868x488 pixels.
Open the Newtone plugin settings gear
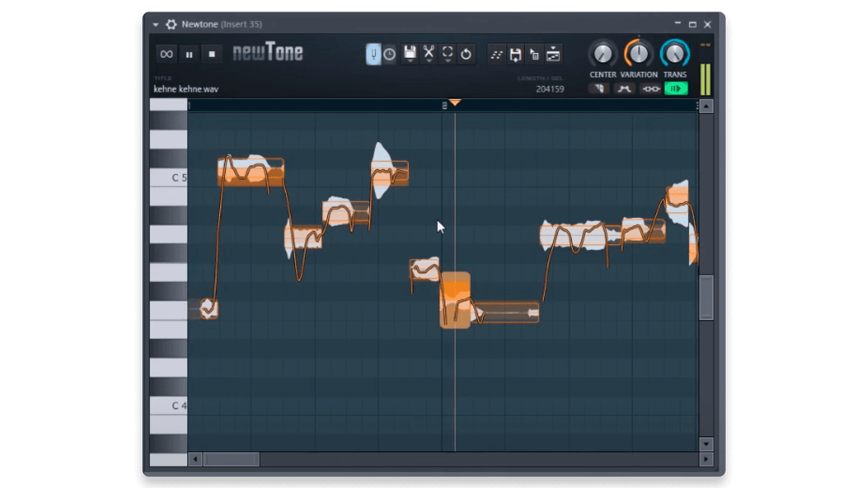click(x=171, y=24)
